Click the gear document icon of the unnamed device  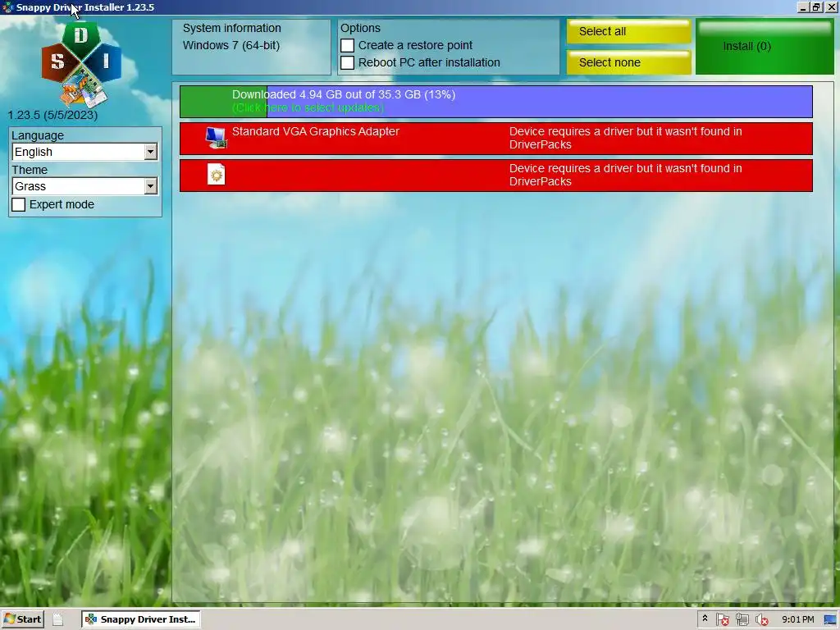coord(216,175)
